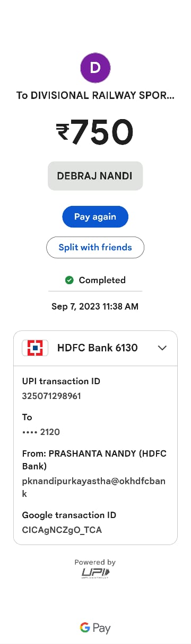Tap the masked account number 2120
The height and width of the screenshot is (644, 191).
point(41,432)
